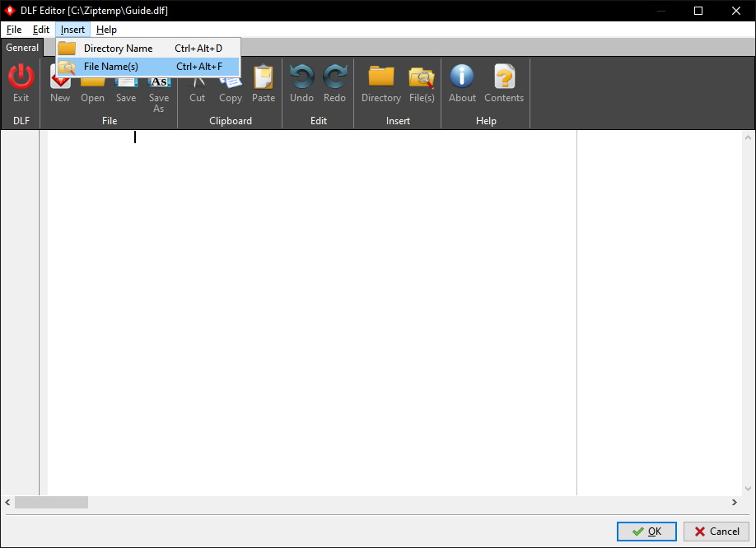
Task: Open the About info icon
Action: pos(462,76)
